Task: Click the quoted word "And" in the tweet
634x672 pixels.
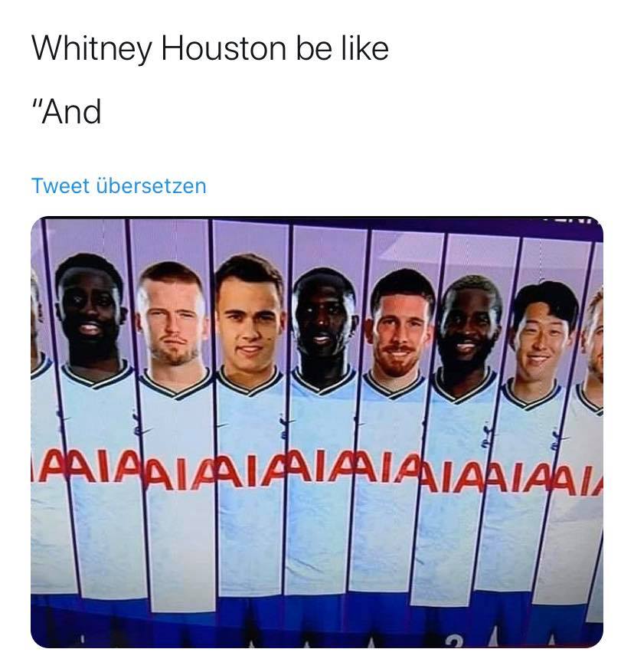Action: click(x=71, y=112)
